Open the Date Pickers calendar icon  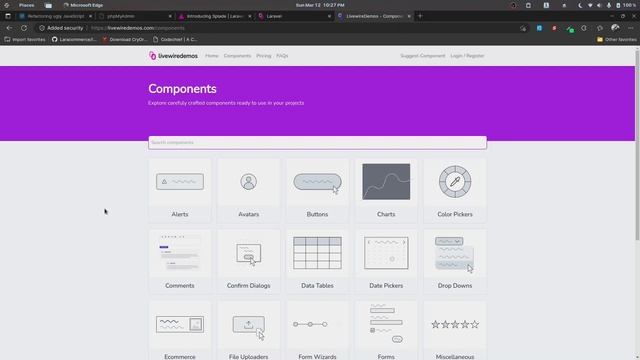point(386,253)
